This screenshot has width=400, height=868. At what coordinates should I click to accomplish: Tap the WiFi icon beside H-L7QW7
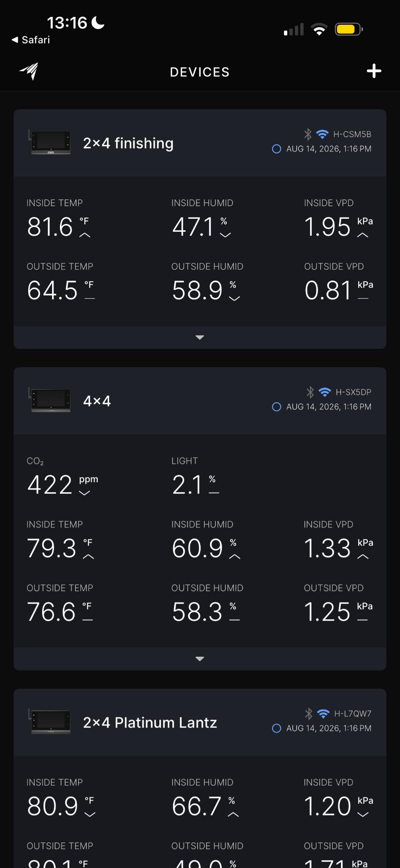[323, 713]
